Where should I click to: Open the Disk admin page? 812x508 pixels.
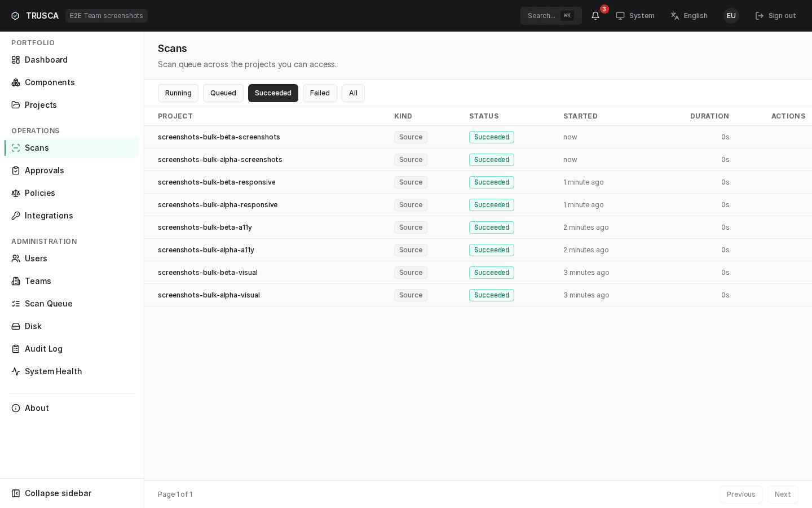[x=72, y=326]
